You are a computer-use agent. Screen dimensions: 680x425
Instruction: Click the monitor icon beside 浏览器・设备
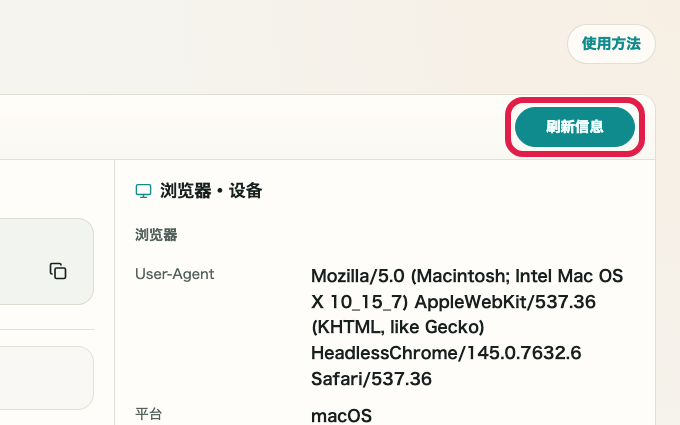click(144, 191)
